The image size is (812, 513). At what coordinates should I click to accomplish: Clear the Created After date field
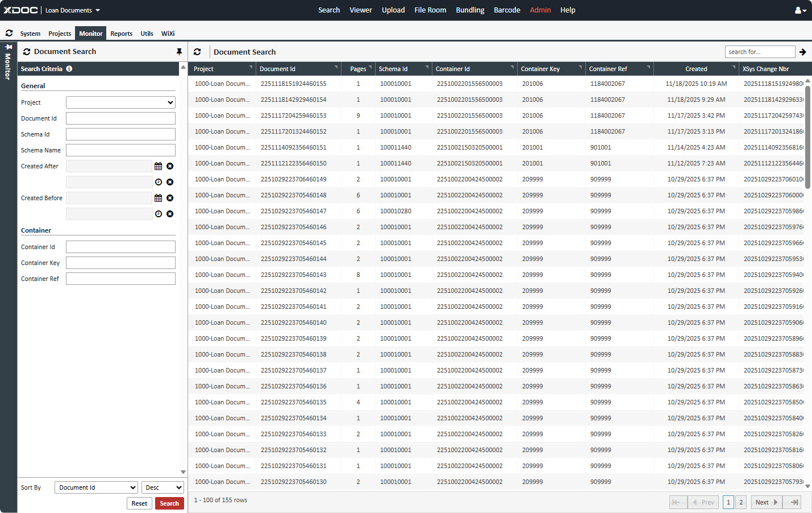tap(170, 166)
